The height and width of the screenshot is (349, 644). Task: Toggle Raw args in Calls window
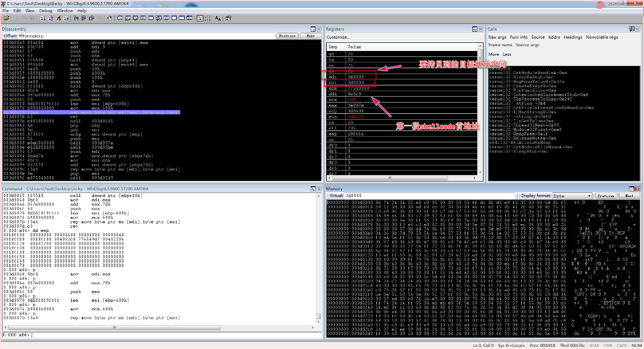(x=497, y=38)
